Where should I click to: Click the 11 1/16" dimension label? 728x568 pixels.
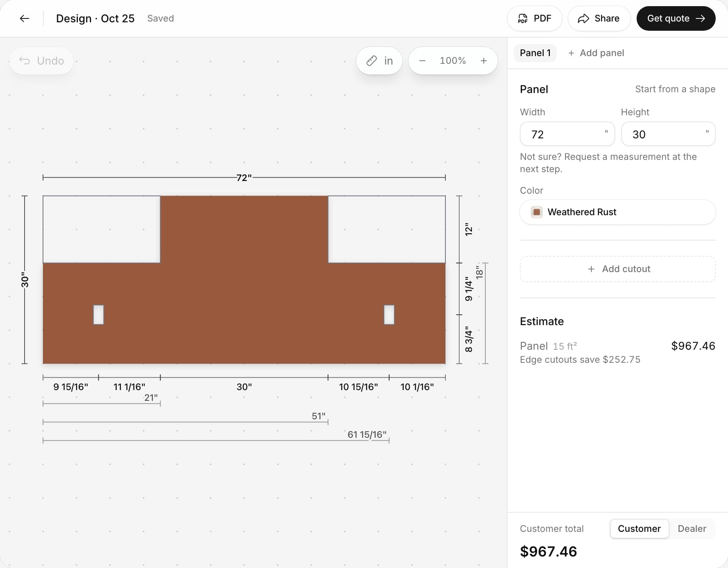[129, 387]
